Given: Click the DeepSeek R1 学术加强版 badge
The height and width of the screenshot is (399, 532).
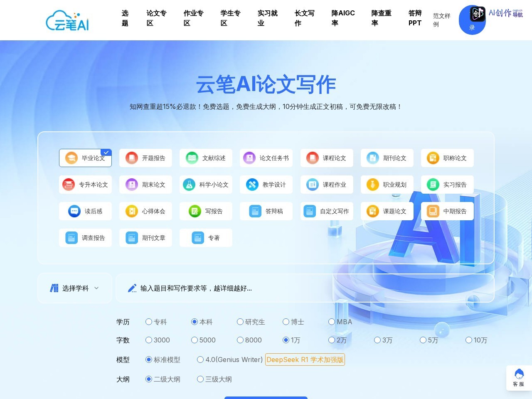Looking at the screenshot, I should 305,360.
